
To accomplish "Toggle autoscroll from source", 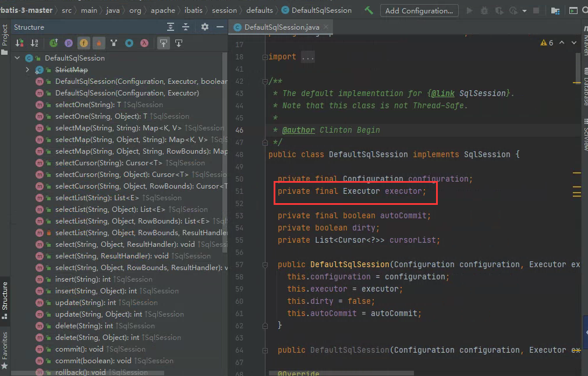I will click(x=179, y=43).
